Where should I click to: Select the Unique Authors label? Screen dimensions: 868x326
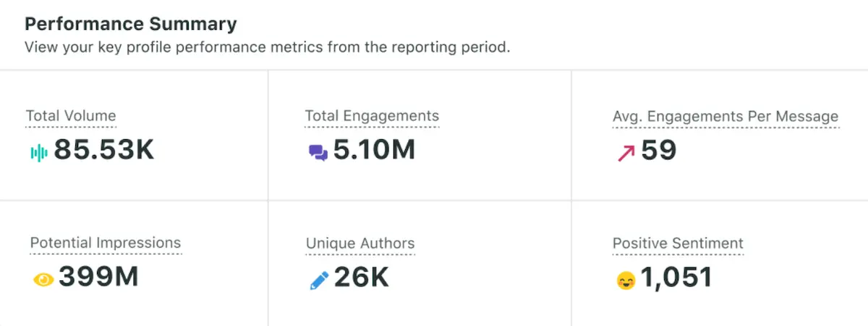click(360, 243)
